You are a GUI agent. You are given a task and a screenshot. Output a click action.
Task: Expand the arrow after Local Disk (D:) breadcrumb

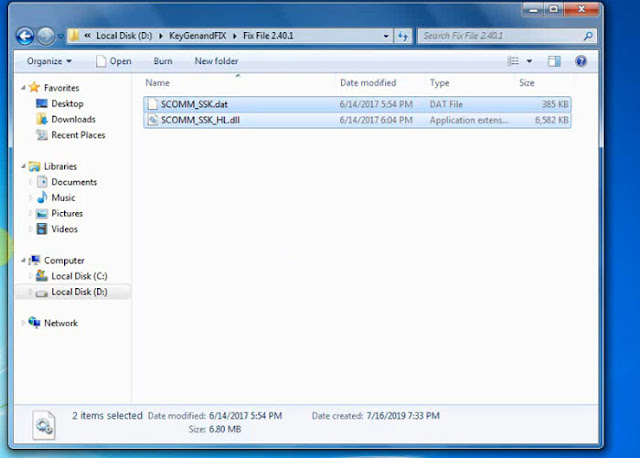coord(160,36)
